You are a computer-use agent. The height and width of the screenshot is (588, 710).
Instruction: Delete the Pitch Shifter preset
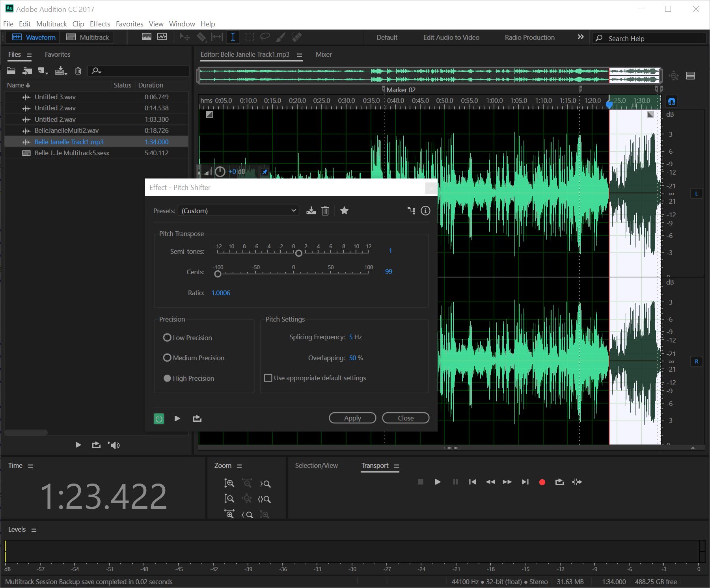pos(325,211)
